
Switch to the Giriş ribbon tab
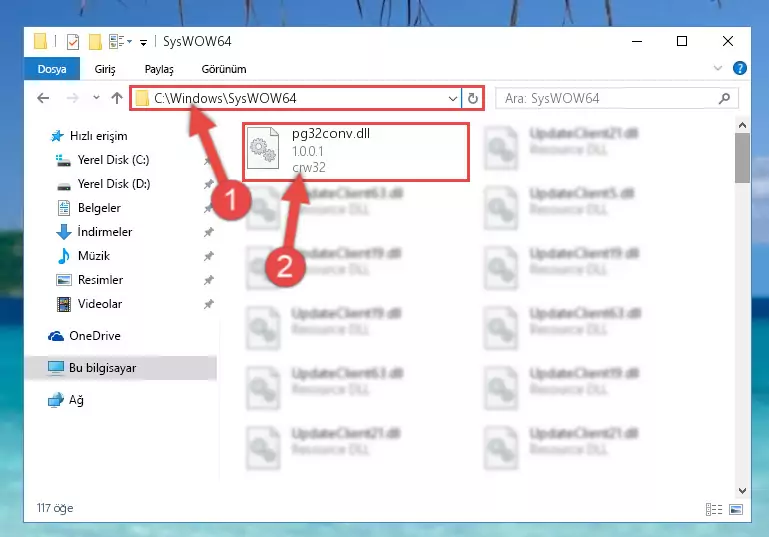tap(105, 69)
